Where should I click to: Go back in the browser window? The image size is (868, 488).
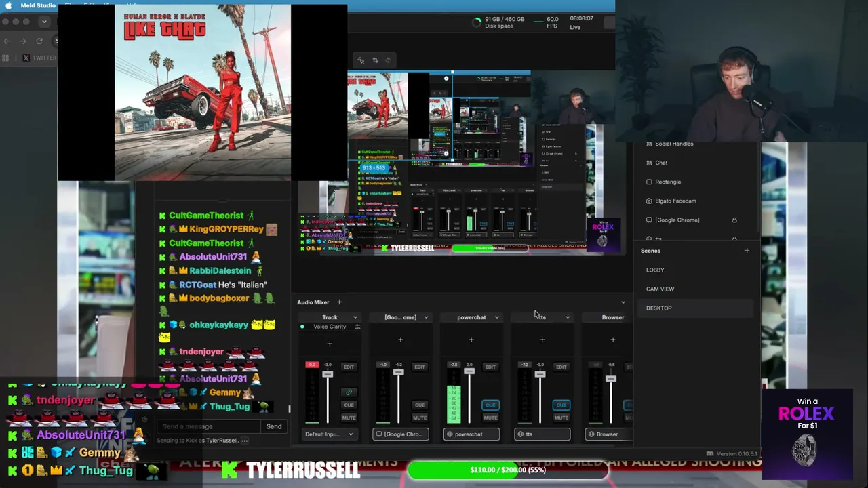[7, 41]
